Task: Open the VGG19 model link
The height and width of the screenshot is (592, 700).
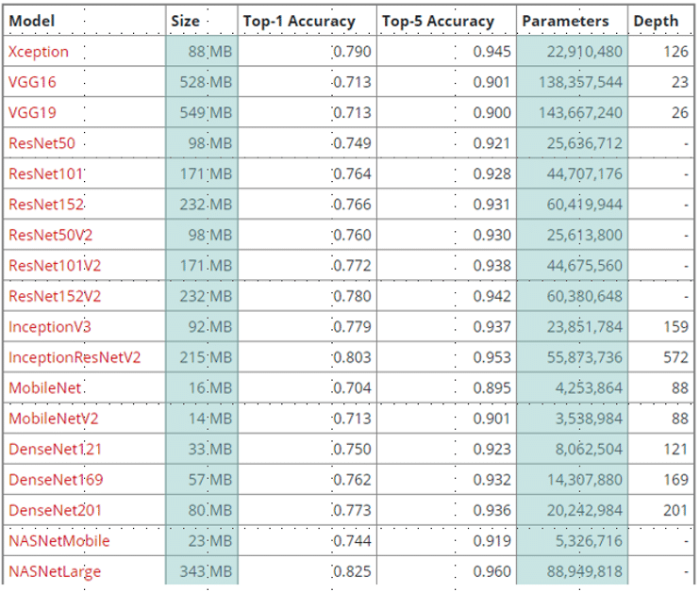Action: coord(32,112)
